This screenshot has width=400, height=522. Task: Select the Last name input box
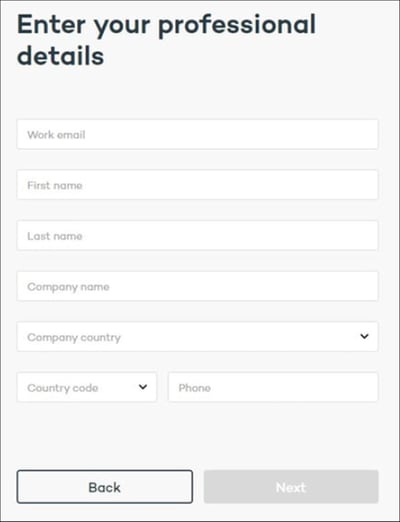(x=198, y=236)
